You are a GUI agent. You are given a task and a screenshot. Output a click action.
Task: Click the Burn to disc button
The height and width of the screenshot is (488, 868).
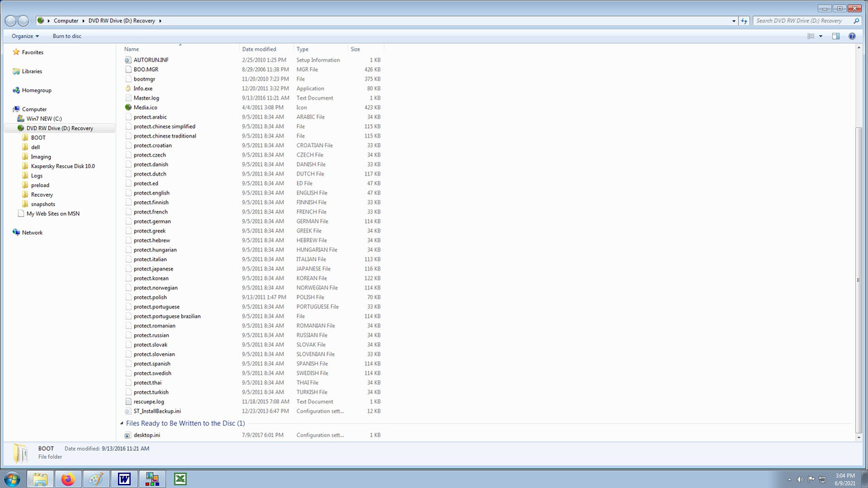pos(66,36)
